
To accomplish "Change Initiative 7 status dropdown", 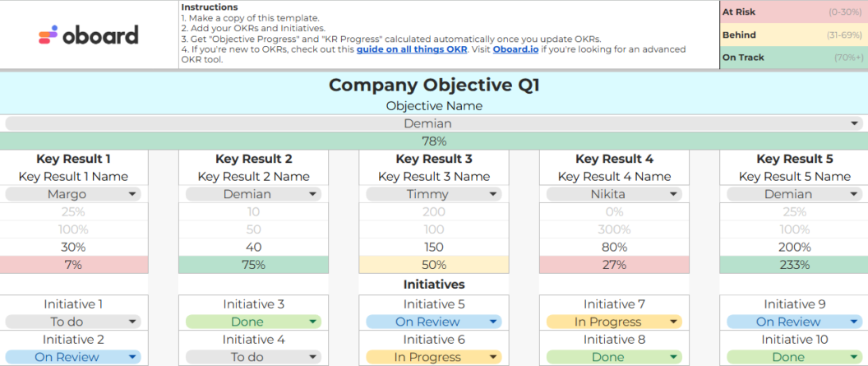I will [x=615, y=322].
